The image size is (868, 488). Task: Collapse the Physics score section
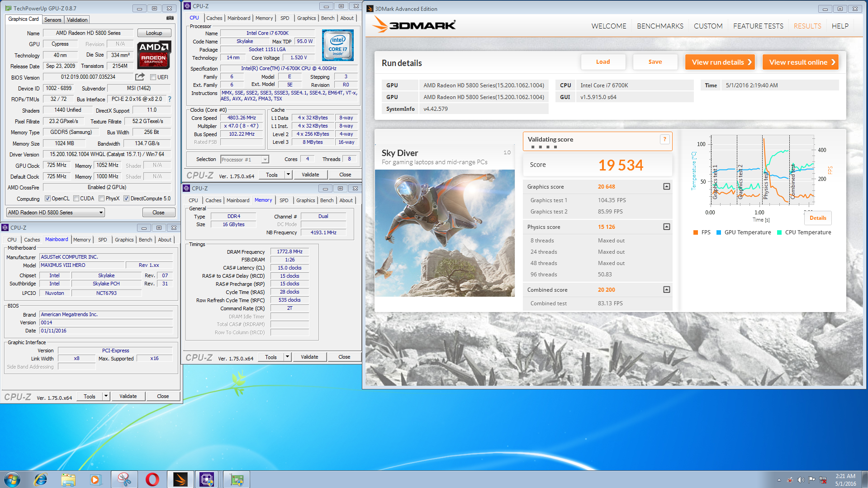click(666, 227)
